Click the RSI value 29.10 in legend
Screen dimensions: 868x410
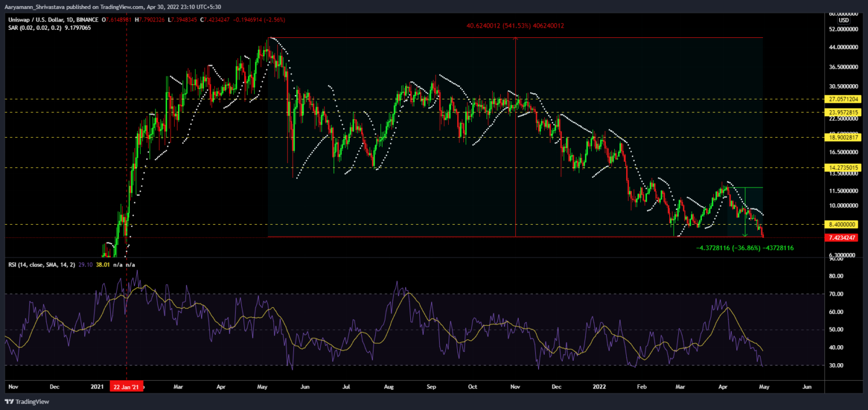coord(86,264)
